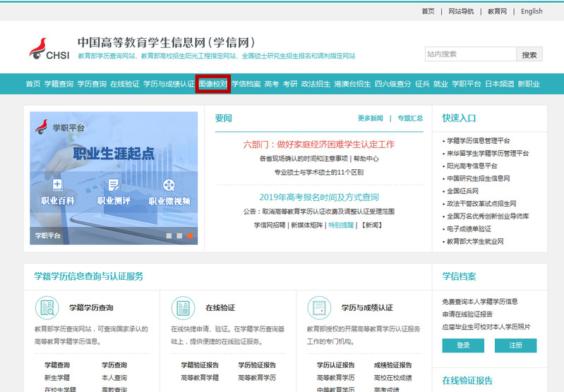Viewport: 564px width, 392px height.
Task: Open 学籍验证报告 link
Action: 200,365
